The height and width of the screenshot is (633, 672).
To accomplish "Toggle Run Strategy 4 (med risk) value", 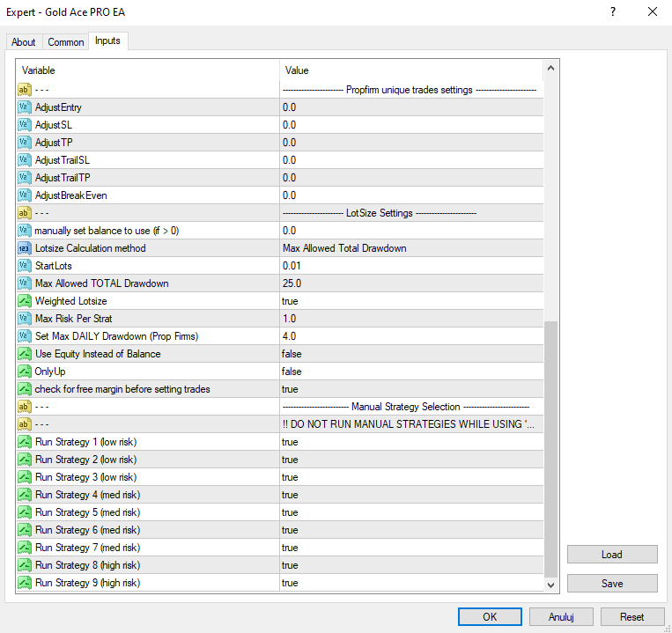I will 411,495.
